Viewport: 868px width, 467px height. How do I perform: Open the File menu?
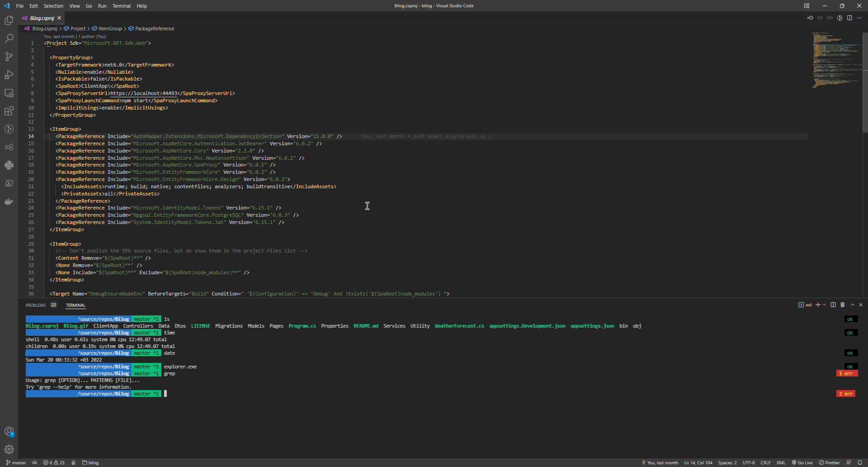pos(19,6)
